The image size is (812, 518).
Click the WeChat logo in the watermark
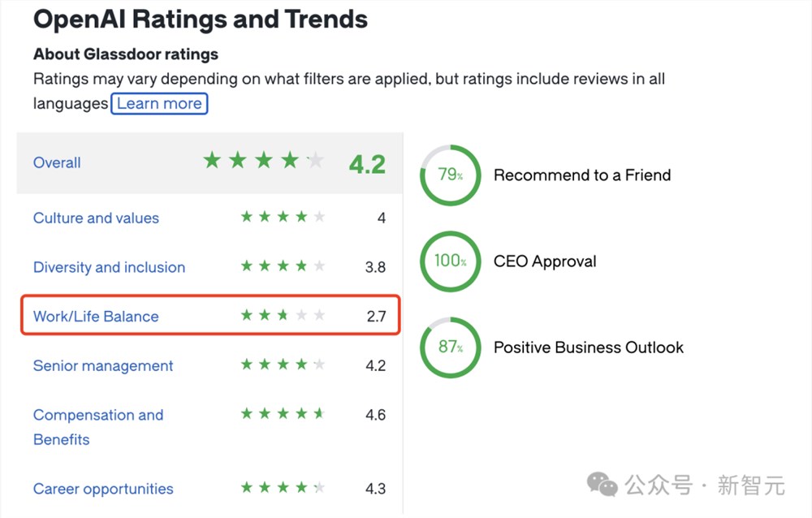point(603,486)
